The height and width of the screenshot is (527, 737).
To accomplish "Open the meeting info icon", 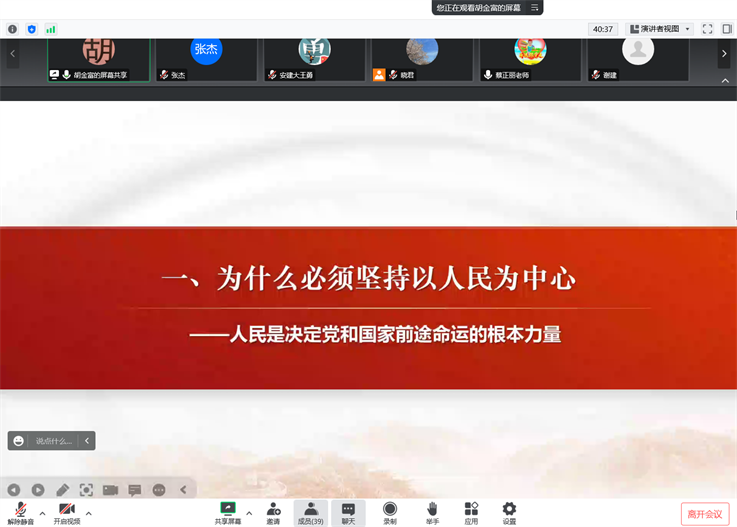I will [13, 29].
